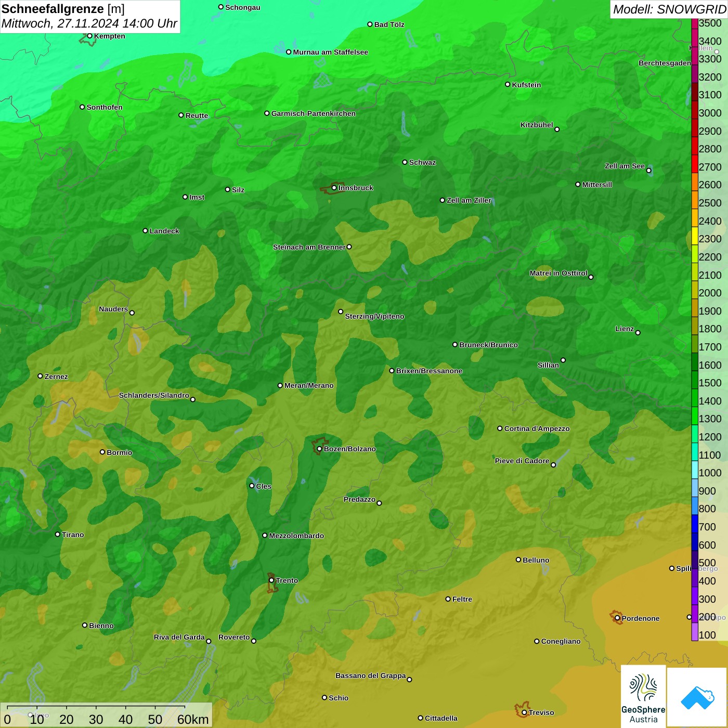The width and height of the screenshot is (728, 728).
Task: Click the blue cloud roof logo
Action: point(697,697)
